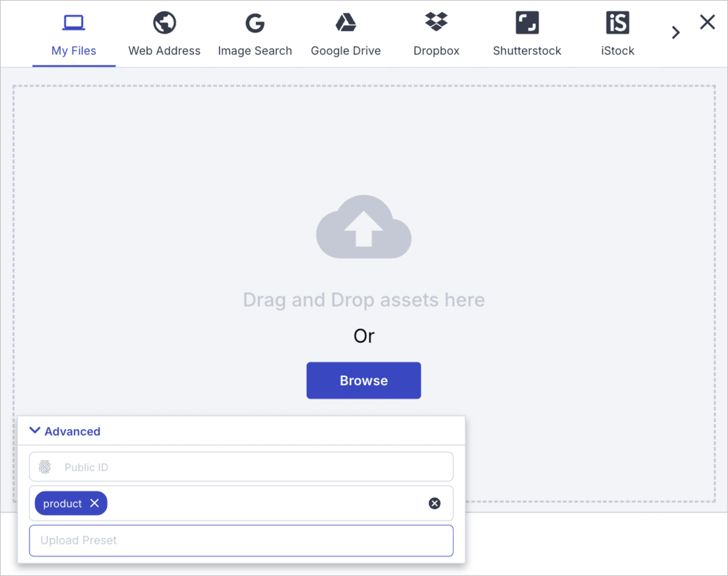Open the Google Drive icon
The width and height of the screenshot is (728, 576).
[x=346, y=23]
